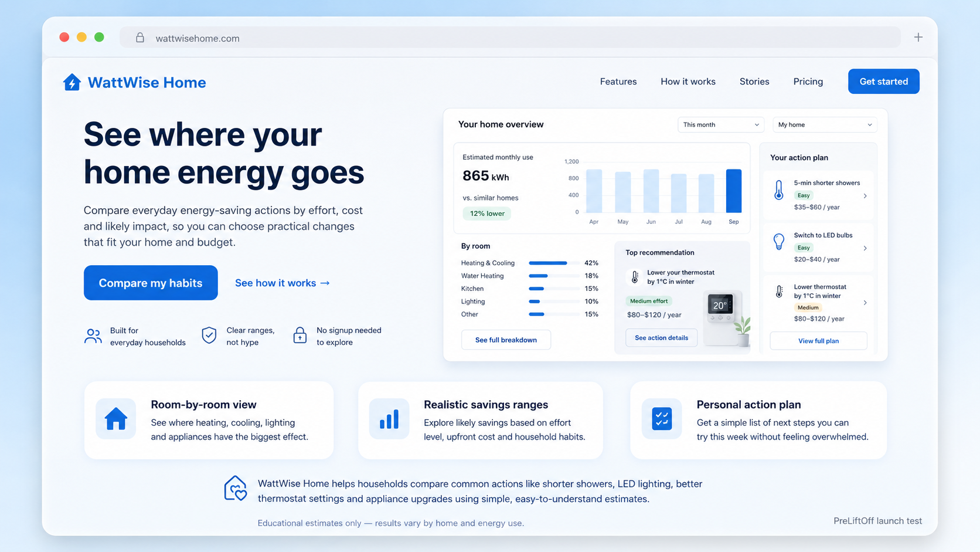Image resolution: width=980 pixels, height=552 pixels.
Task: Go to the Pricing nav item
Action: (808, 82)
